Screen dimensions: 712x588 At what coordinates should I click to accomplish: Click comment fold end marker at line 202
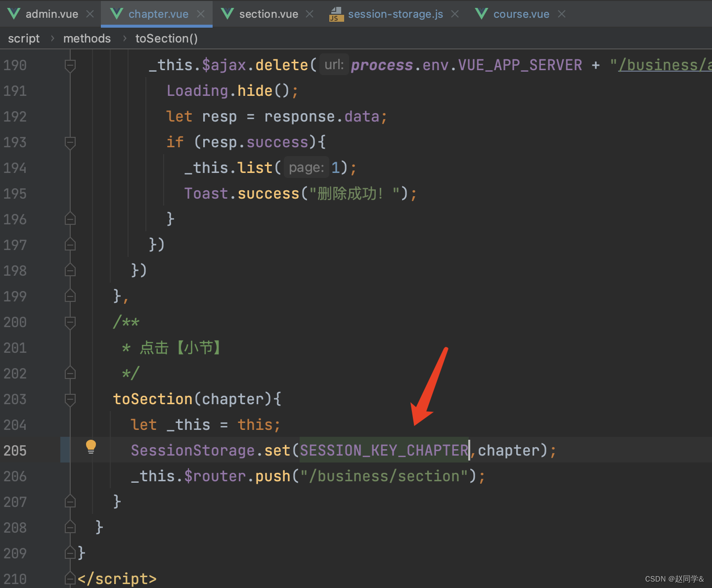pyautogui.click(x=70, y=373)
